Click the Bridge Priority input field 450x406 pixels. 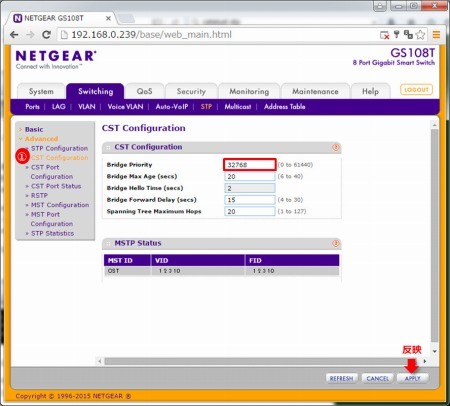tap(250, 165)
